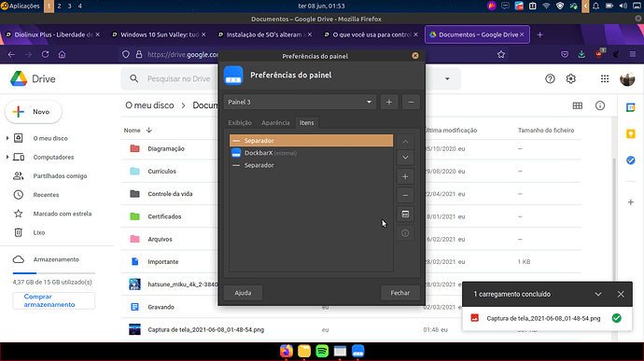
Task: Click the Ajuda button
Action: click(243, 293)
